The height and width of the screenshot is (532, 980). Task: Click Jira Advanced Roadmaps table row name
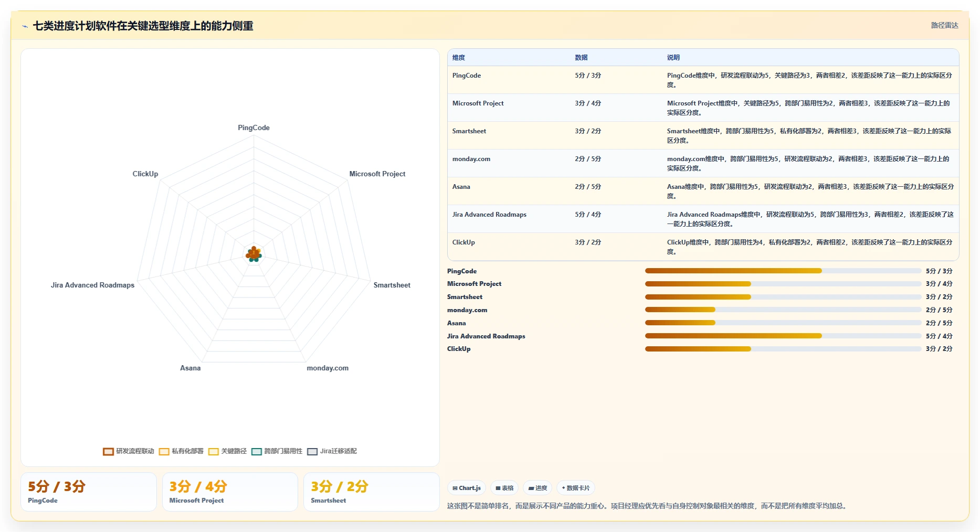pos(489,215)
